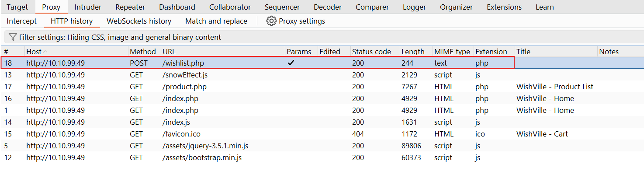Open the Repeater tab

pyautogui.click(x=130, y=7)
